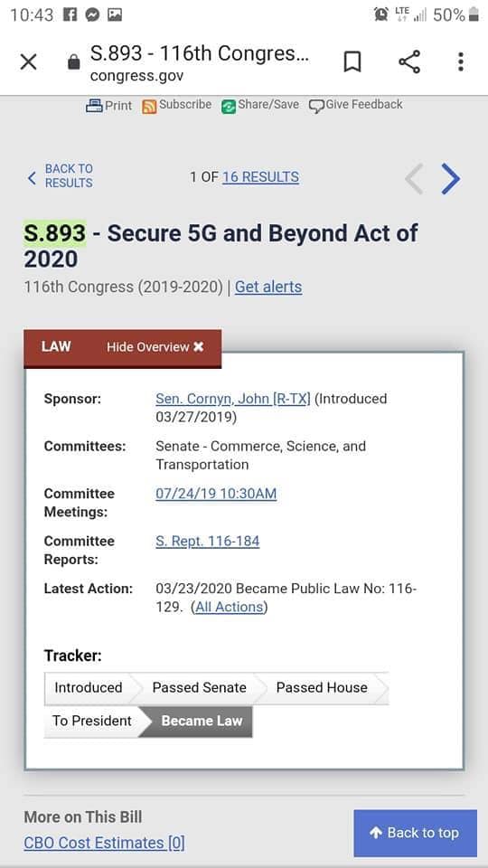Screen dimensions: 488x868
Task: Go Back to Results
Action: [x=61, y=176]
